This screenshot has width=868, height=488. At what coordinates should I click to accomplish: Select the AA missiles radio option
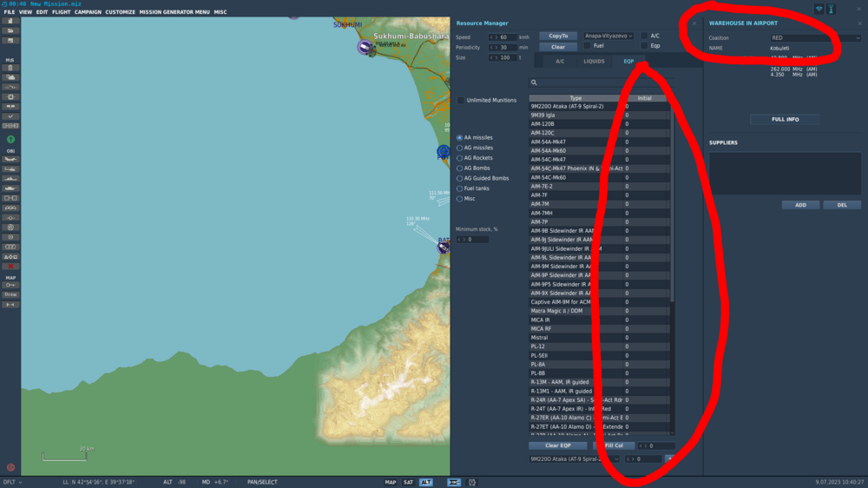coord(459,138)
